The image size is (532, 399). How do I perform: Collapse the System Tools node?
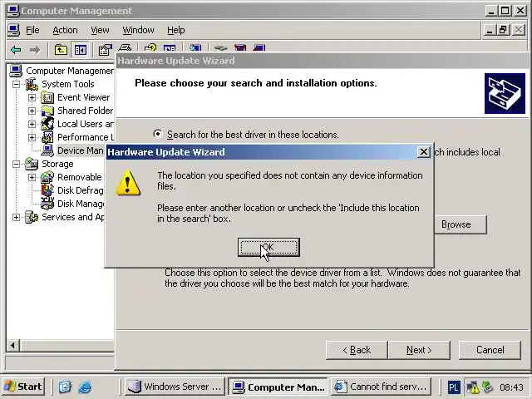(x=16, y=84)
